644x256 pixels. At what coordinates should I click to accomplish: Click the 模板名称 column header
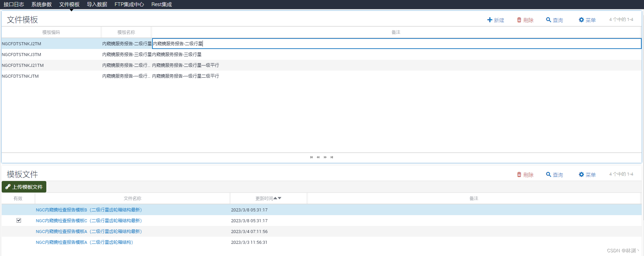[126, 32]
